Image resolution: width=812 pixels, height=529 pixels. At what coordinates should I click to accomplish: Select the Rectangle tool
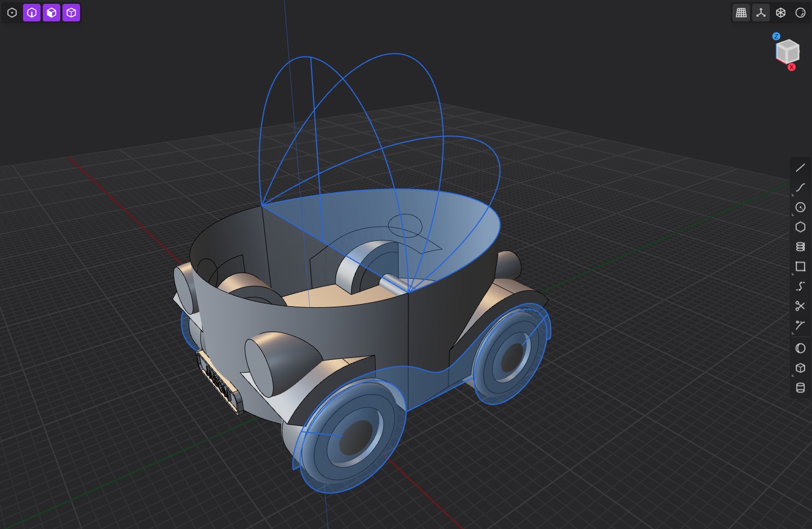800,267
